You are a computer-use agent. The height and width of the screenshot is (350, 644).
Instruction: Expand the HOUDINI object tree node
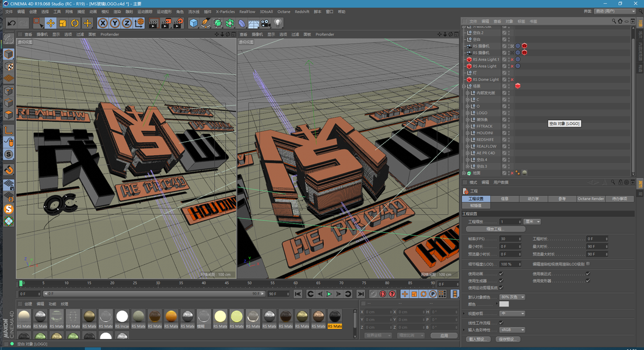467,133
